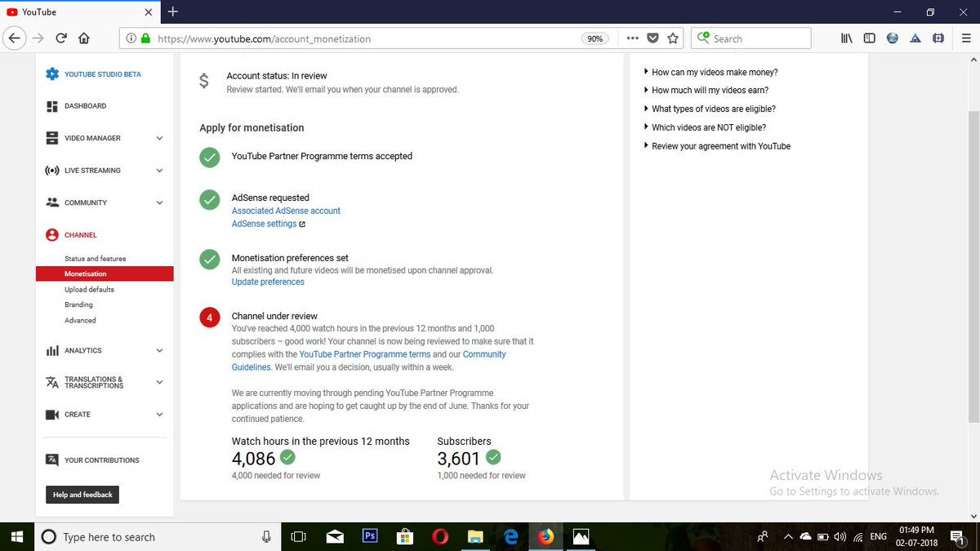
Task: Select the Monetisation menu item
Action: coord(105,274)
